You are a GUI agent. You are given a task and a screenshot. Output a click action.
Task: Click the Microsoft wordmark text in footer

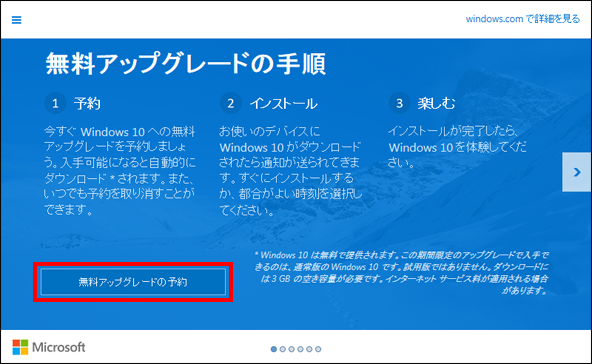coord(59,347)
